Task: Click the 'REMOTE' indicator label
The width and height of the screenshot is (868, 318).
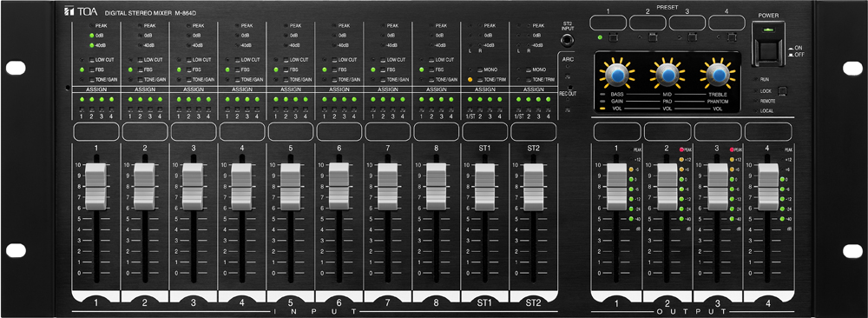Action: point(767,102)
